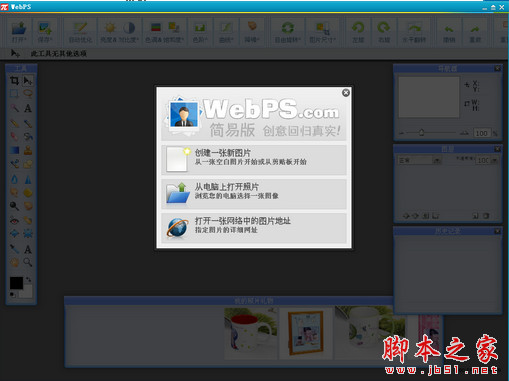Select the Pencil tool
509x381 pixels.
tap(14, 123)
